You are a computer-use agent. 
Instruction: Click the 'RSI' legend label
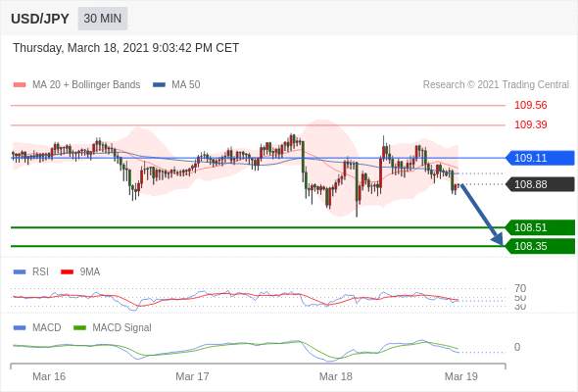pyautogui.click(x=40, y=271)
